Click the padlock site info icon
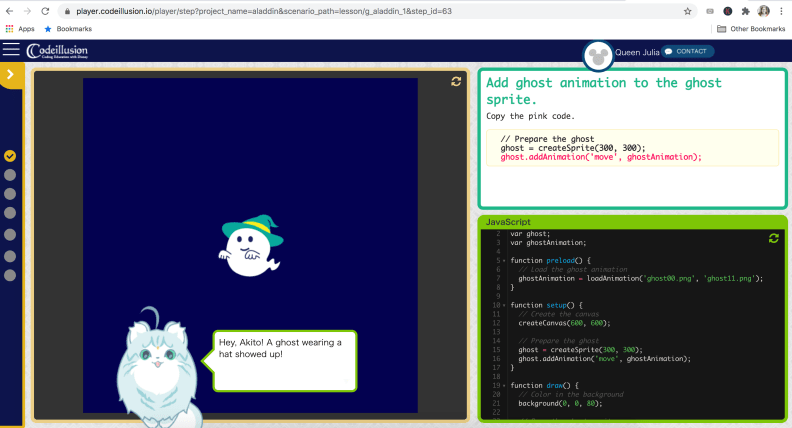 tap(67, 11)
